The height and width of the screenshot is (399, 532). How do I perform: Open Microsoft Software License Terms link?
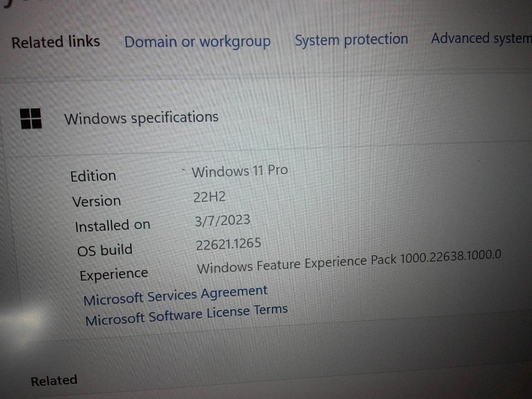click(186, 315)
